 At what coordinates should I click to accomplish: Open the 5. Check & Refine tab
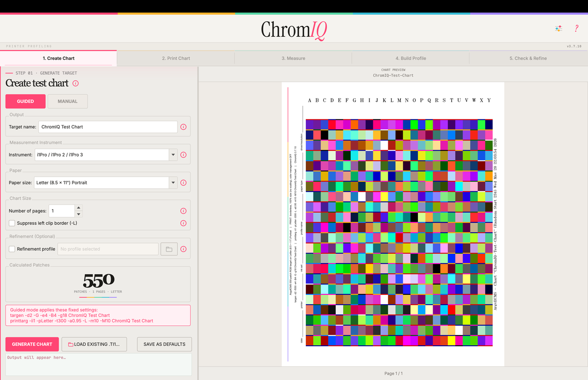528,58
